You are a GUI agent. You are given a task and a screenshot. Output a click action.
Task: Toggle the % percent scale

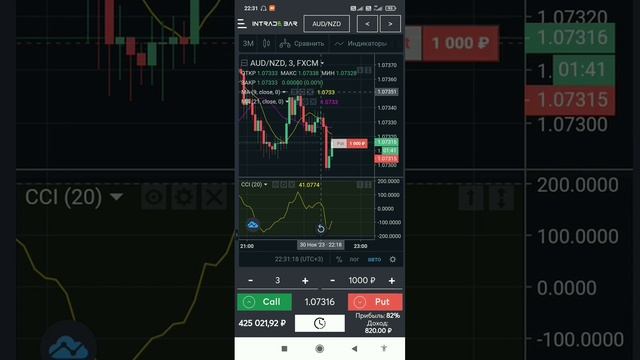coord(339,260)
